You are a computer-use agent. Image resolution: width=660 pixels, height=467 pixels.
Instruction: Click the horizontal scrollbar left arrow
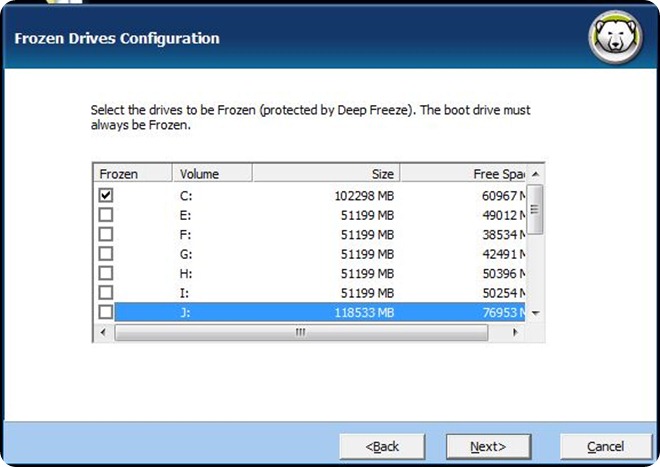[x=104, y=332]
